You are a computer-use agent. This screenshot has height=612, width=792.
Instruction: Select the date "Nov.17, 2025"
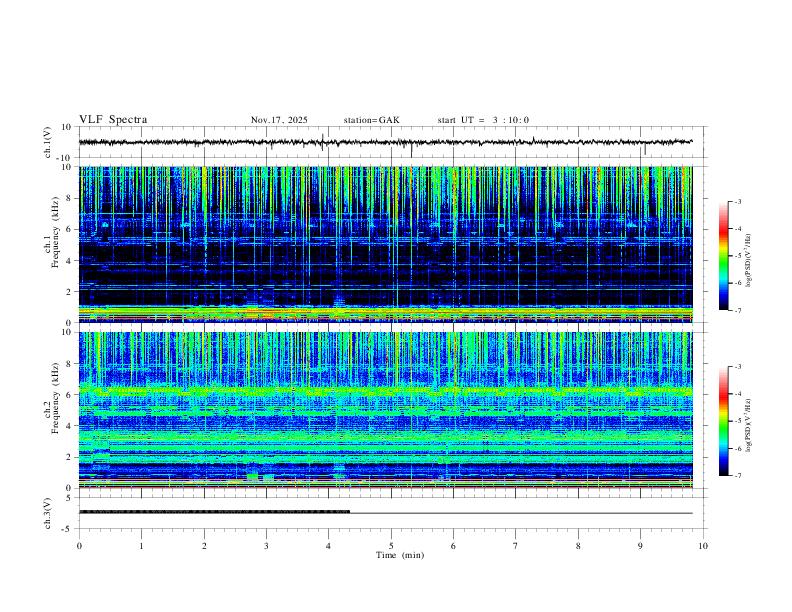coord(279,120)
